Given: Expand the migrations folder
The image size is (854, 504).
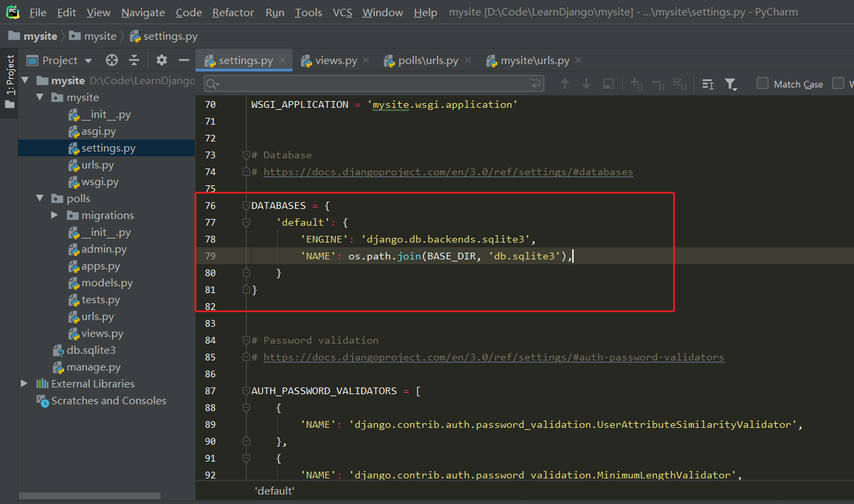Looking at the screenshot, I should 55,216.
